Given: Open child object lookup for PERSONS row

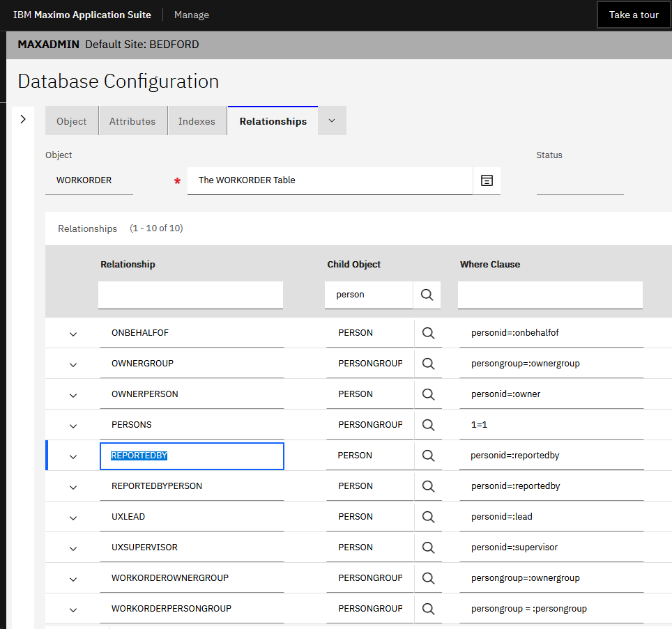Looking at the screenshot, I should coord(428,425).
